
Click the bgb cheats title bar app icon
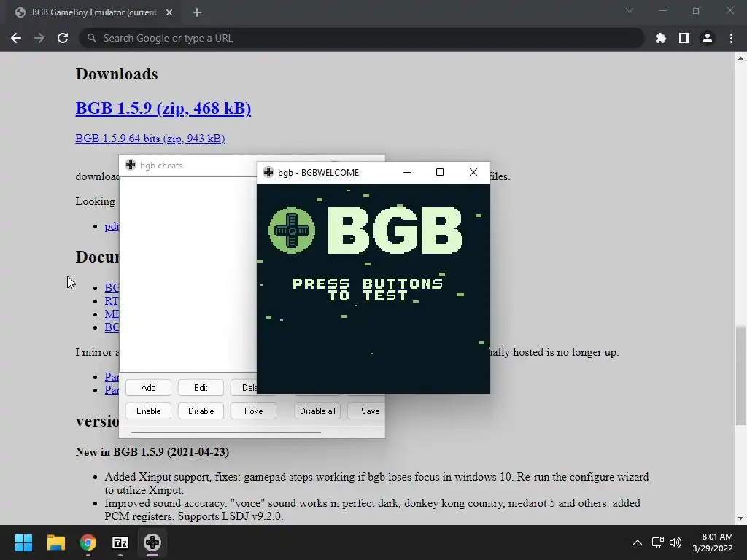[x=131, y=166]
